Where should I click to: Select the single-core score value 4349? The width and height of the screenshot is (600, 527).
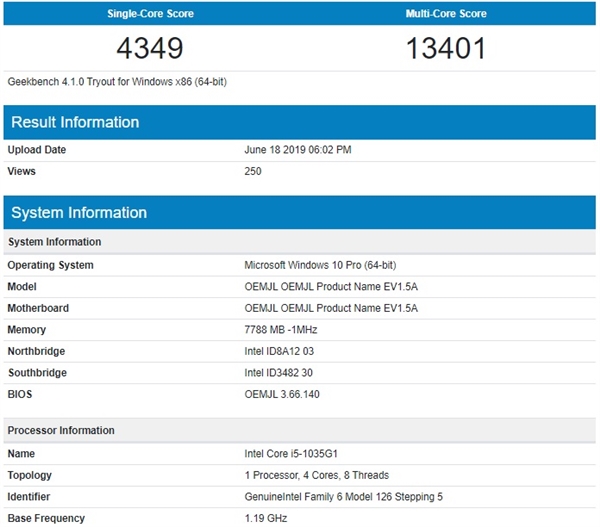pos(150,48)
